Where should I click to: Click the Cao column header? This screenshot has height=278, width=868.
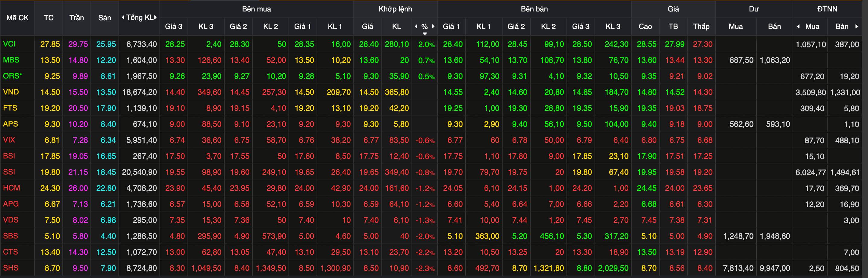[645, 26]
